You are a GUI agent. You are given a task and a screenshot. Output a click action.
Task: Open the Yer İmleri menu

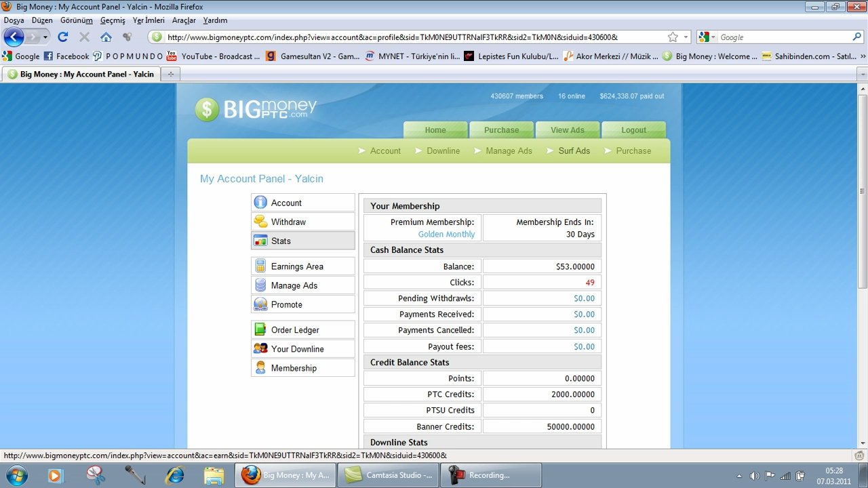(x=149, y=20)
